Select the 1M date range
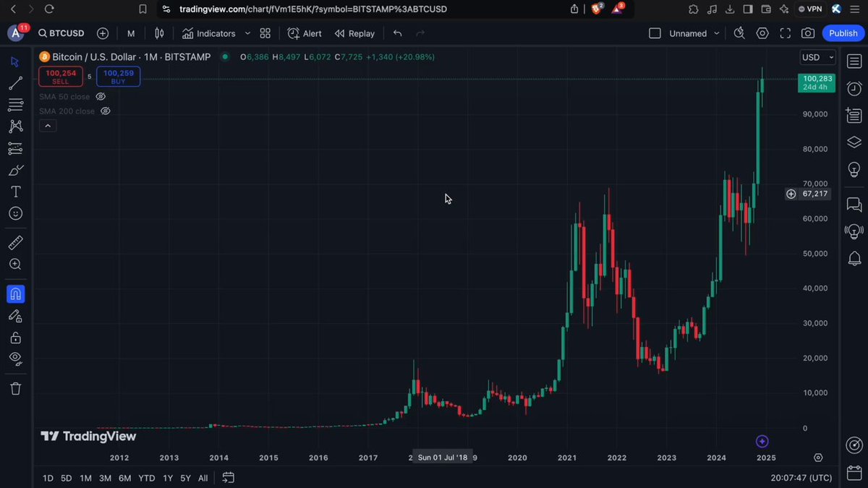This screenshot has width=868, height=488. point(85,478)
